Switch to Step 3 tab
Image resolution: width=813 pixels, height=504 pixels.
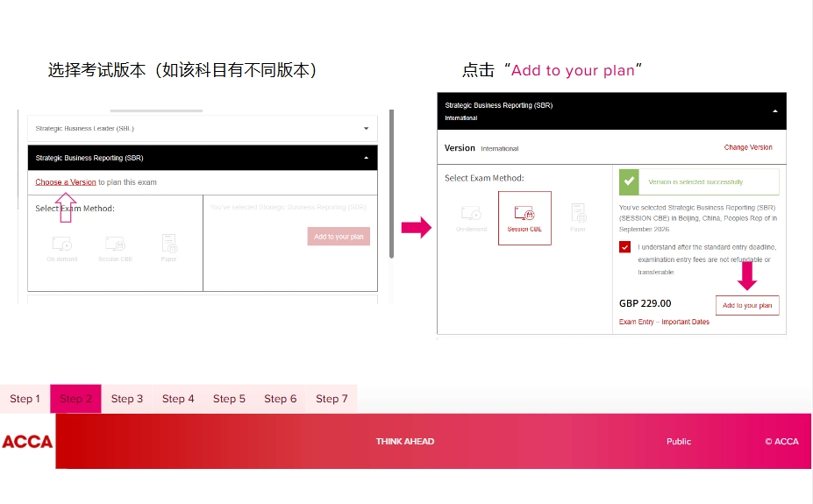tap(127, 399)
